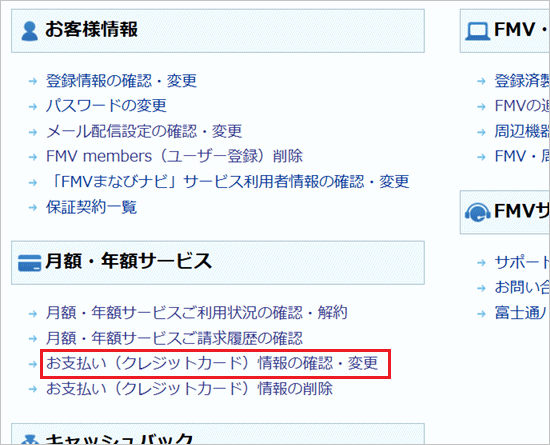
Task: Open メール配信設定の確認・変更 link
Action: [144, 132]
